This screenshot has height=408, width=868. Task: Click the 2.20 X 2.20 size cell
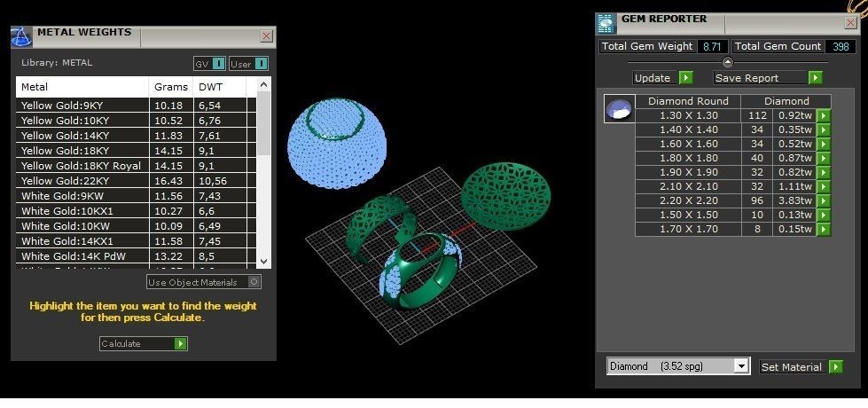coord(689,201)
